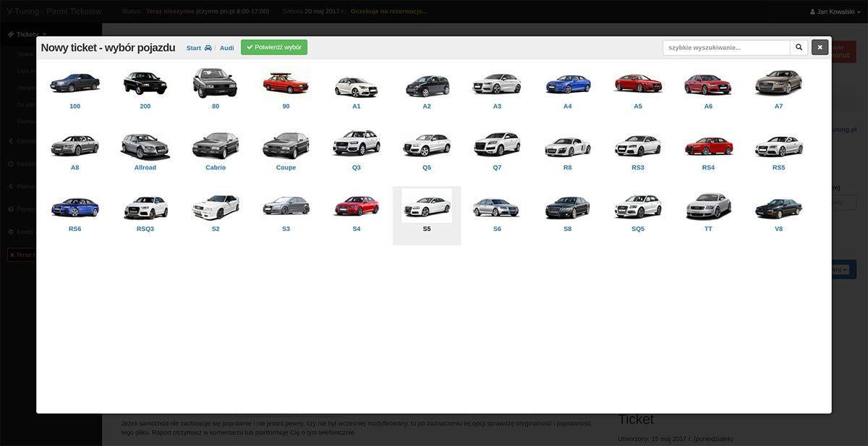Select the Audi Q7 image

[497, 145]
